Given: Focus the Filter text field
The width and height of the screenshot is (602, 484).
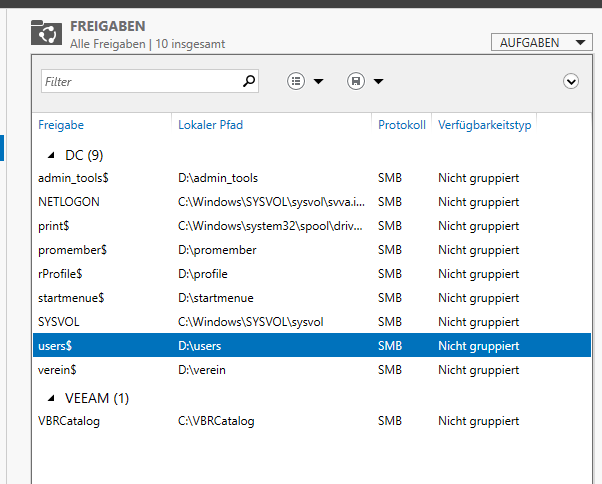Looking at the screenshot, I should [142, 81].
